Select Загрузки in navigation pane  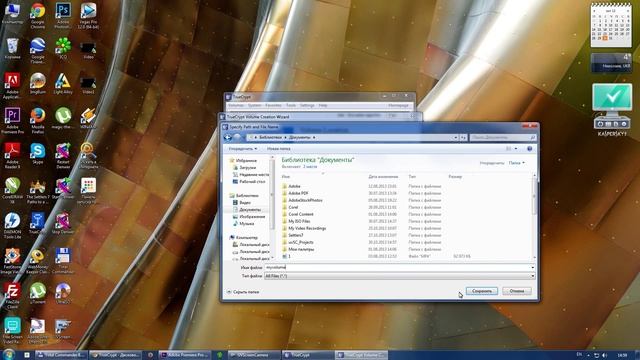click(x=247, y=167)
